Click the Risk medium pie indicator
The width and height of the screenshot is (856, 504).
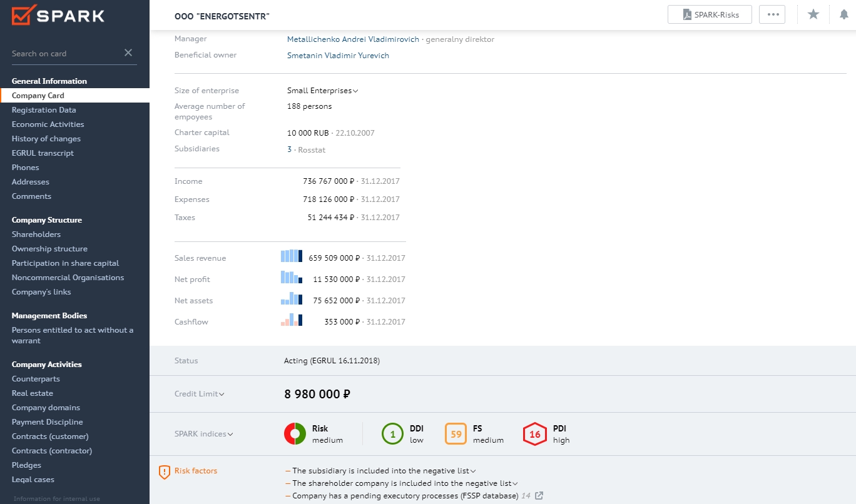pos(295,434)
